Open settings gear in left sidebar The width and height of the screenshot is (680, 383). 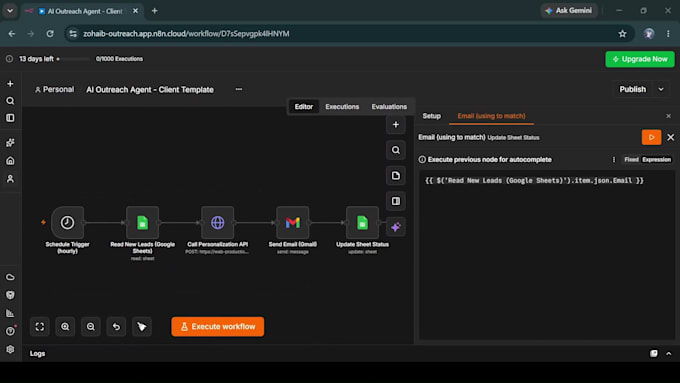point(10,349)
